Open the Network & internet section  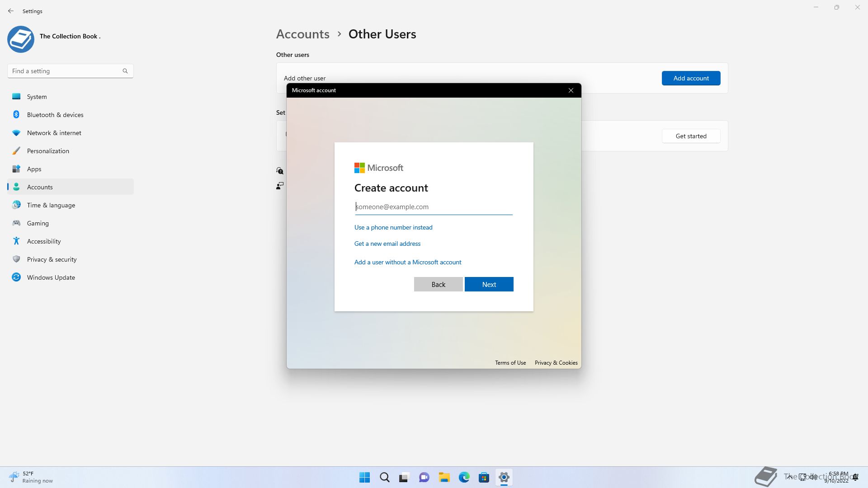pos(54,133)
